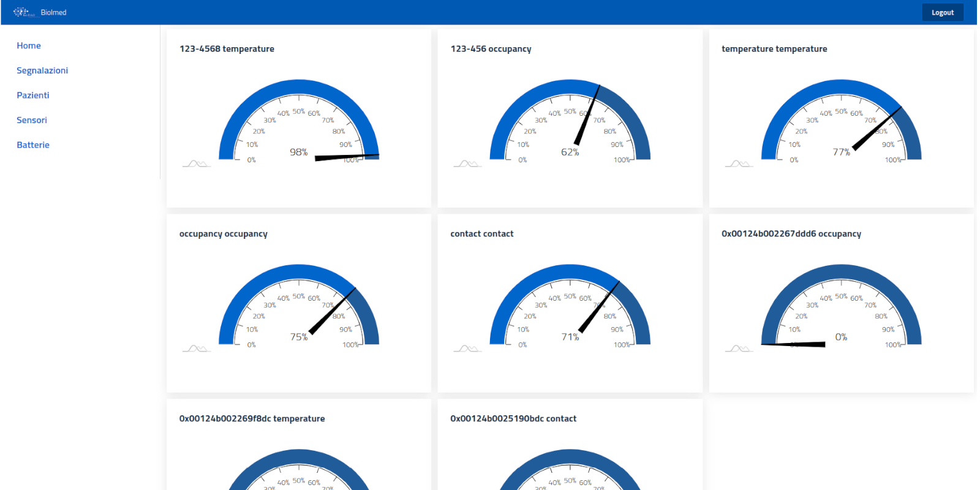The height and width of the screenshot is (490, 980).
Task: Click the Biolmed brand name link
Action: point(53,12)
